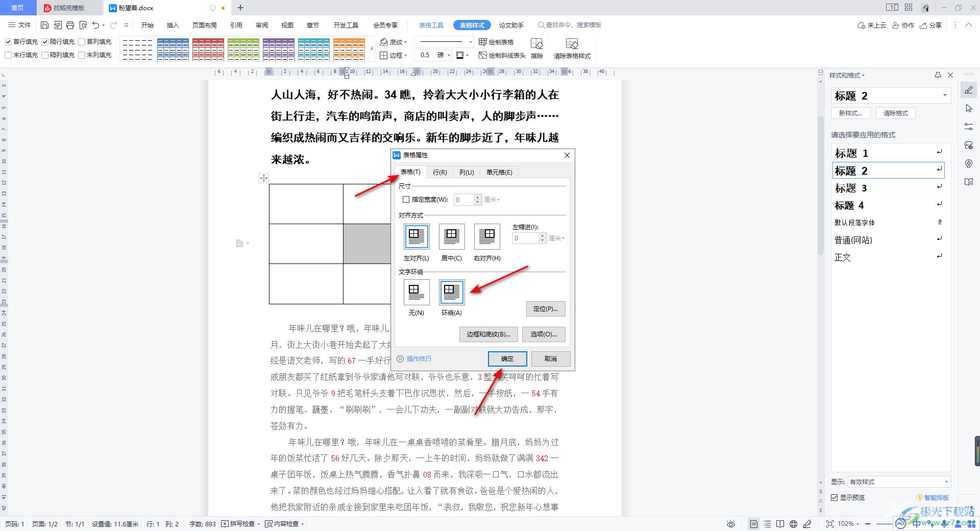Check 指定宽度 (specified width) checkbox
Viewport: 980px width, 531px height.
pos(406,200)
